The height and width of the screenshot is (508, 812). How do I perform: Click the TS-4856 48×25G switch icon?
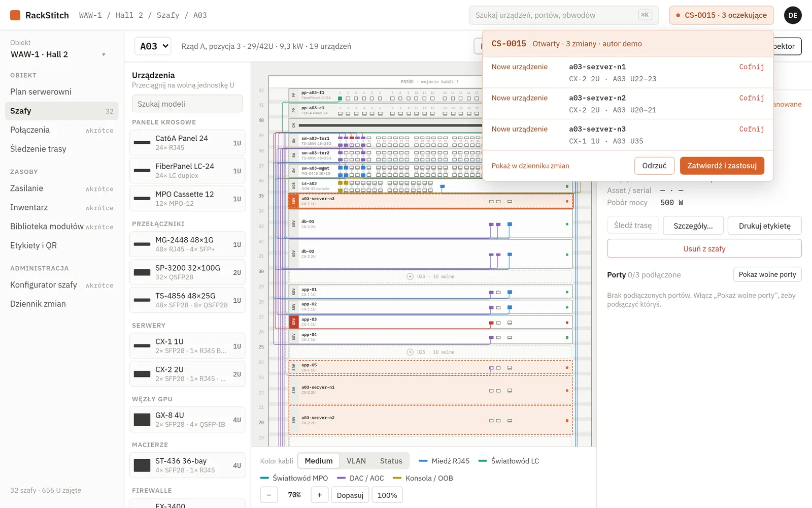tap(142, 300)
